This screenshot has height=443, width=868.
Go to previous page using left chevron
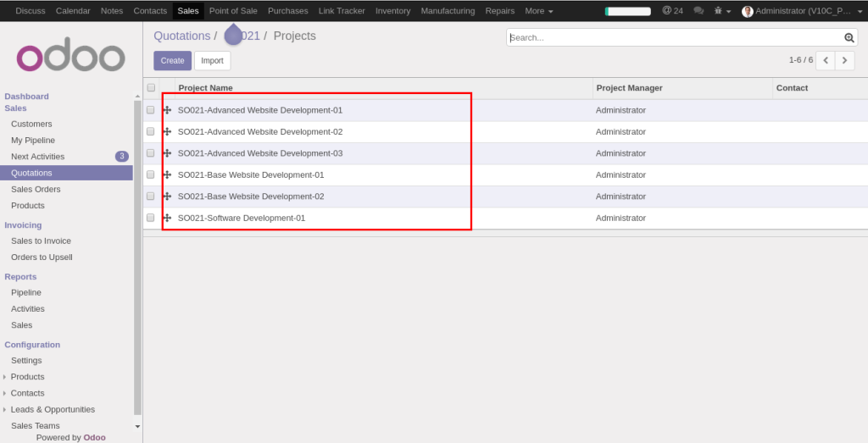[x=825, y=60]
